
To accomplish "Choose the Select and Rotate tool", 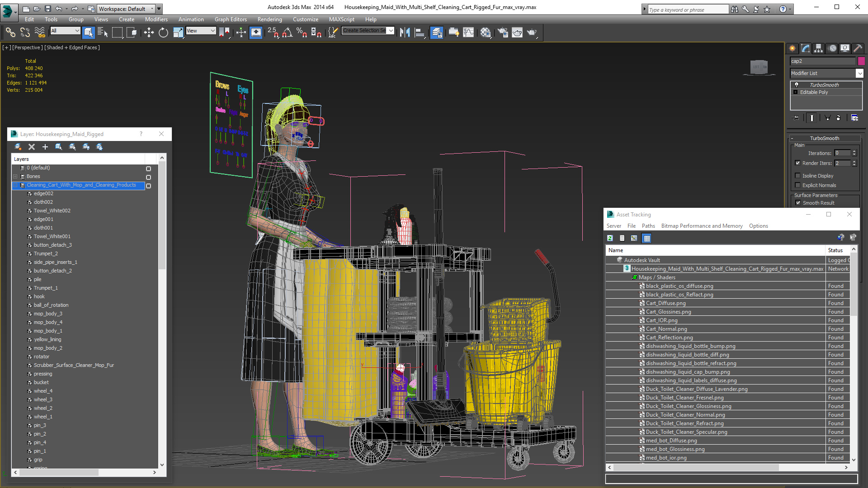I will pyautogui.click(x=163, y=32).
